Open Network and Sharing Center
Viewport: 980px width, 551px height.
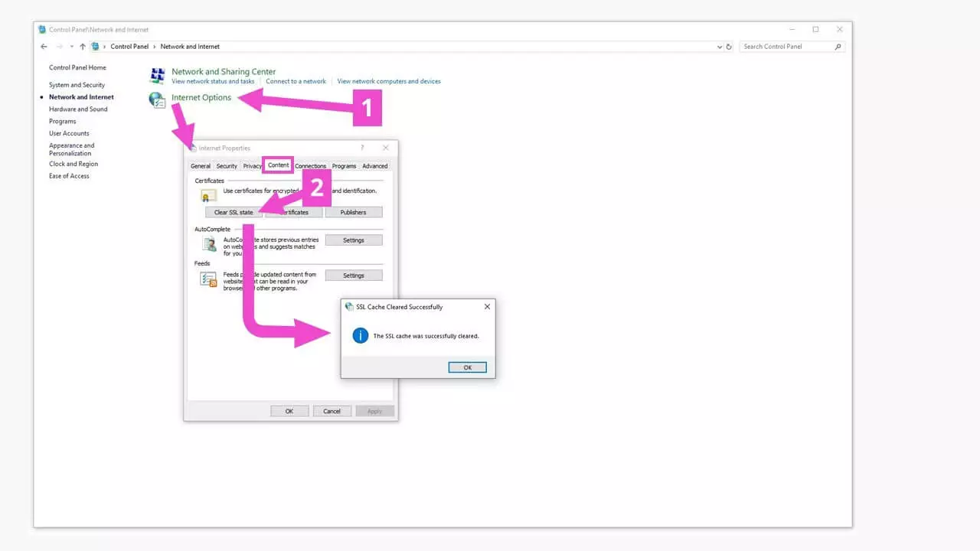pyautogui.click(x=224, y=72)
